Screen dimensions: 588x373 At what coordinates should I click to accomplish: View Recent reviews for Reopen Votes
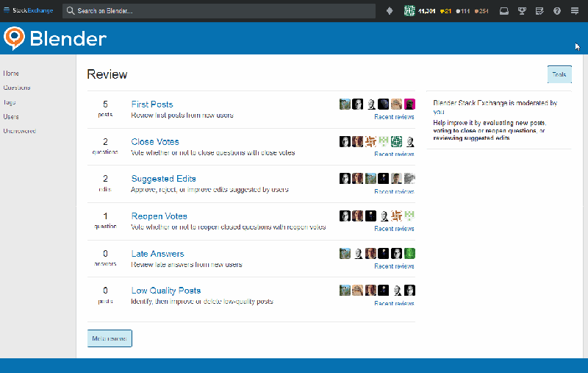[x=394, y=229]
